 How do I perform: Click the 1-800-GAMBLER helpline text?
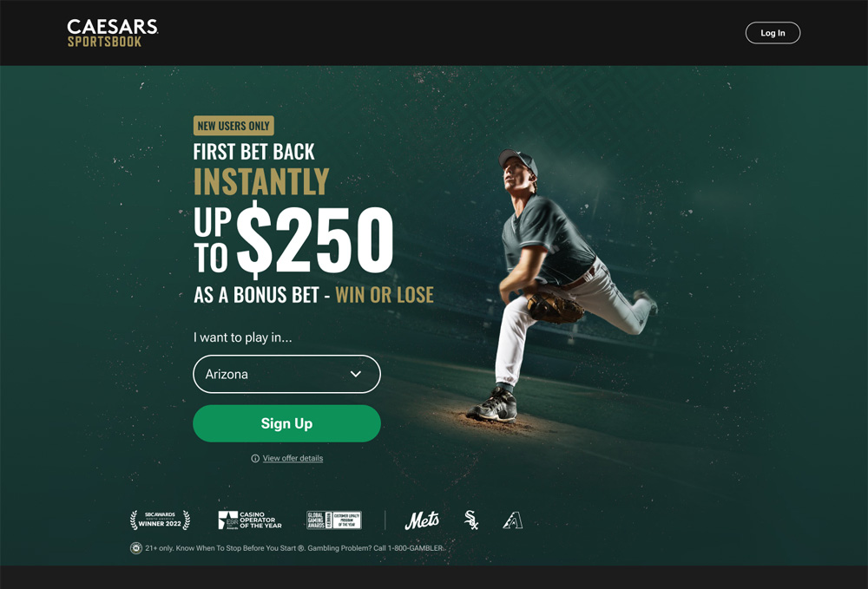[x=416, y=548]
